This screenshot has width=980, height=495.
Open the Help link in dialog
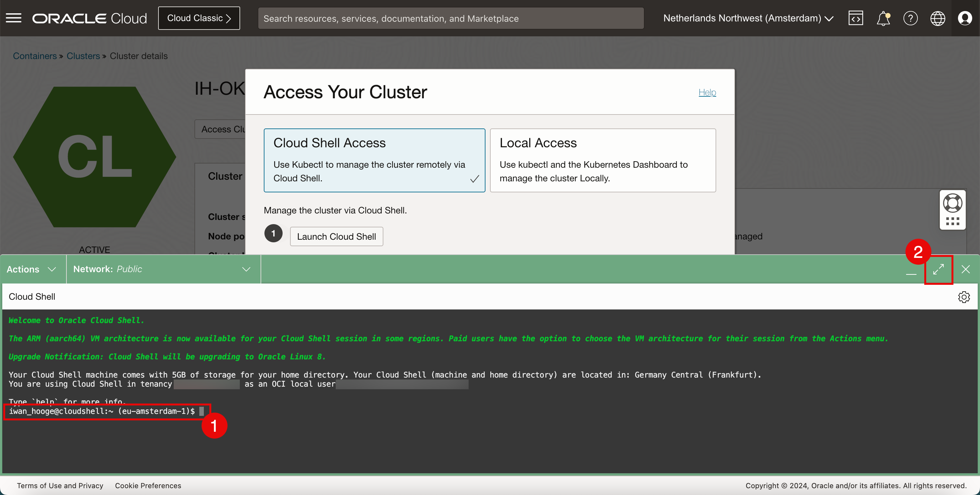click(x=707, y=92)
